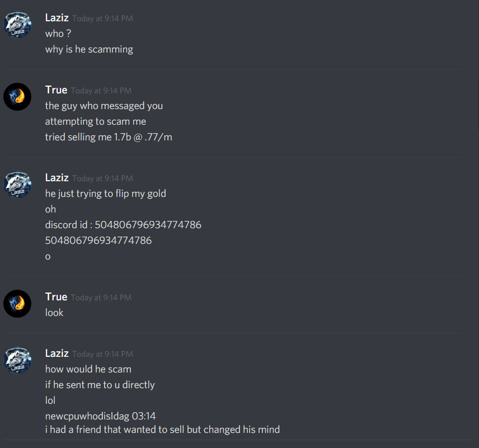Click the True username above "look"

click(56, 296)
